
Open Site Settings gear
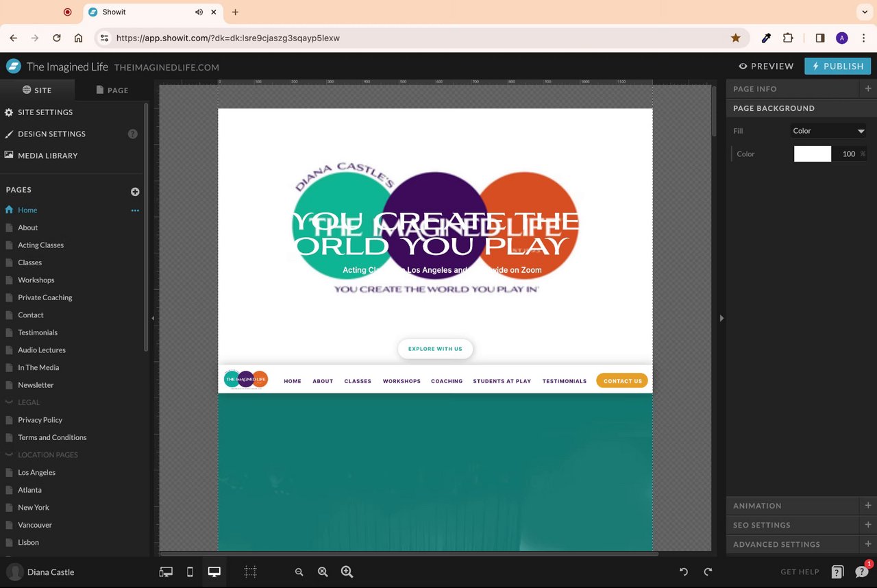9,112
